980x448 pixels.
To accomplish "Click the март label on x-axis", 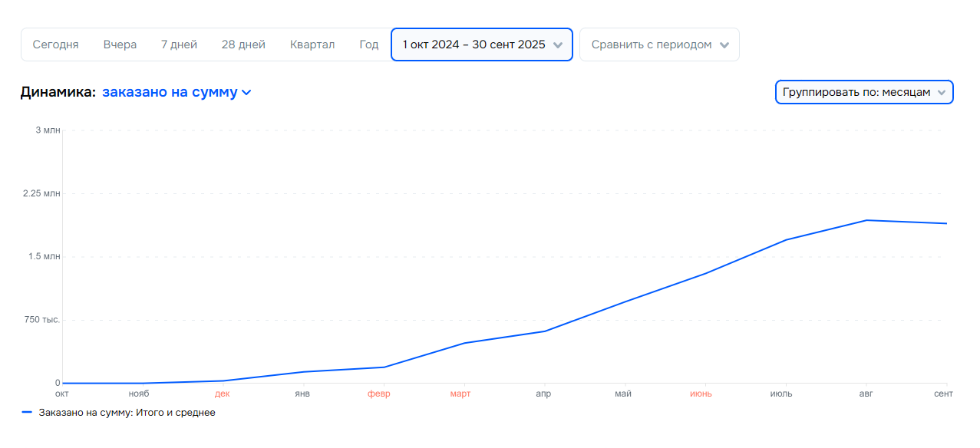I will [460, 394].
